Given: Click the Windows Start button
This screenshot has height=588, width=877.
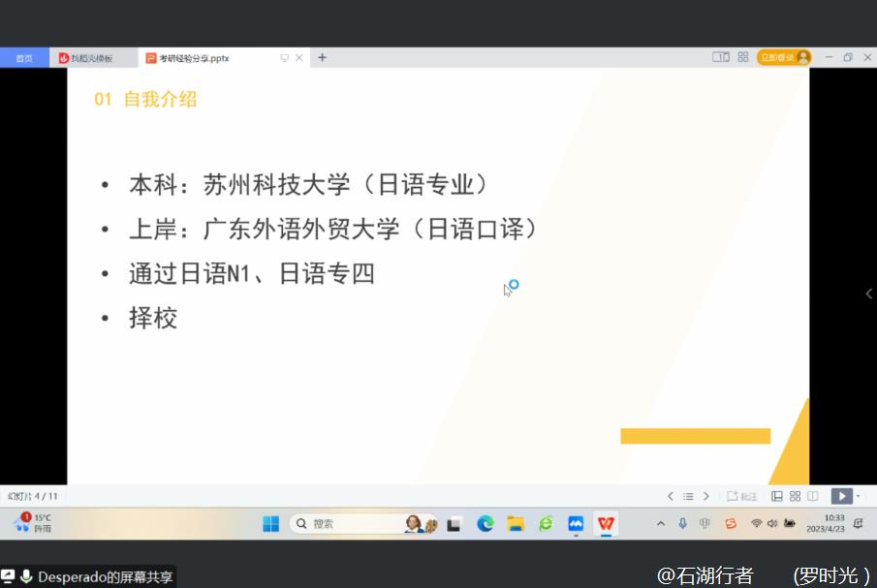Looking at the screenshot, I should coord(270,523).
